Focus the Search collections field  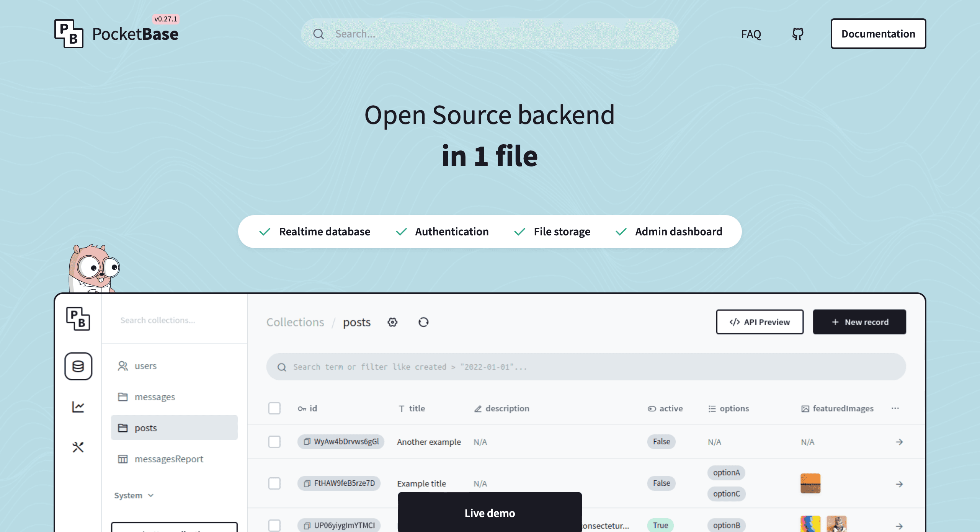click(174, 320)
